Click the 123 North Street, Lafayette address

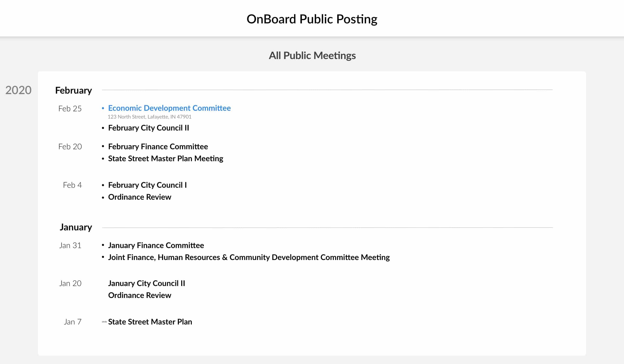coord(149,117)
